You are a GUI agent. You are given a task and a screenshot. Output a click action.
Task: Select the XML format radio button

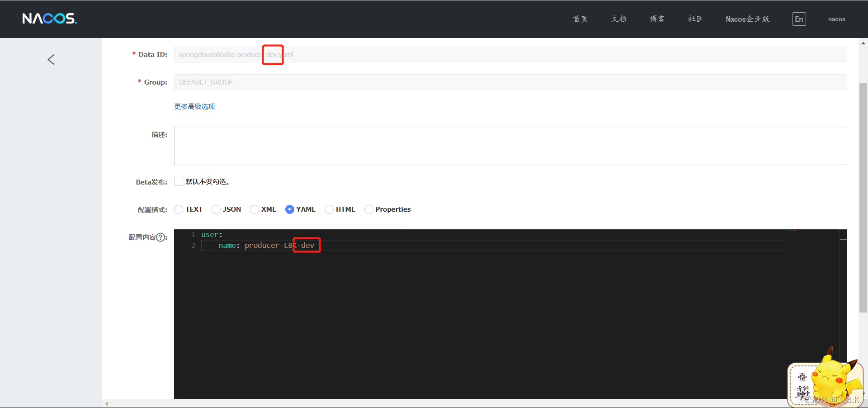[255, 209]
